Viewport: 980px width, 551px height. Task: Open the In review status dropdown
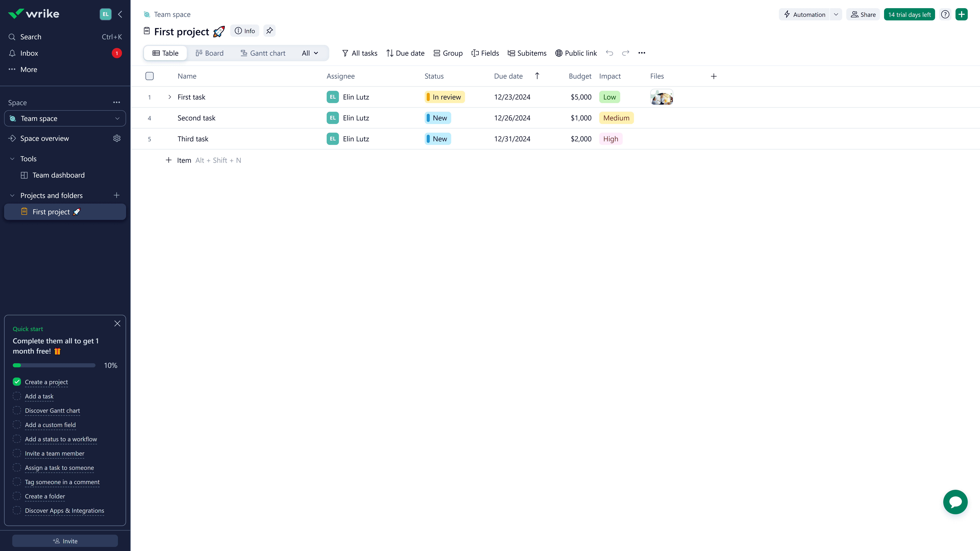[445, 97]
